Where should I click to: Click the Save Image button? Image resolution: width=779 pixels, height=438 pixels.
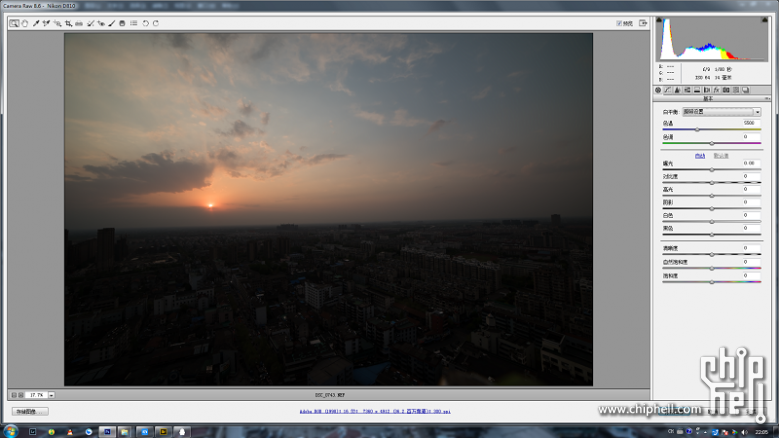click(x=30, y=412)
